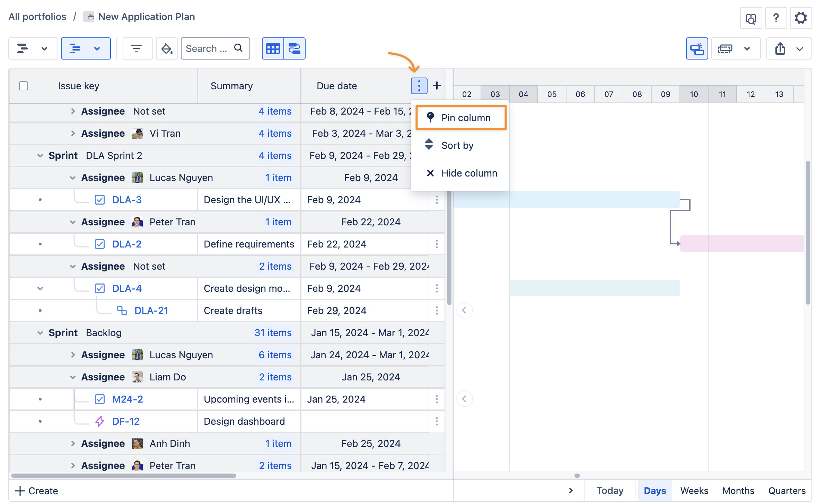Toggle the select-all checkbox in header
Image resolution: width=826 pixels, height=504 pixels.
pyautogui.click(x=24, y=86)
